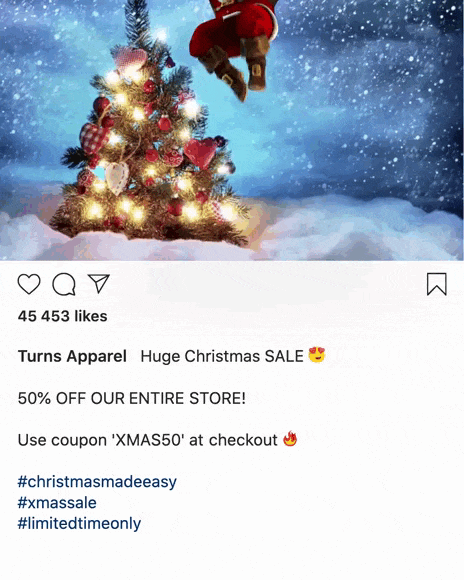464x580 pixels.
Task: Open the #christmasmadeeasy hashtag
Action: tap(97, 482)
